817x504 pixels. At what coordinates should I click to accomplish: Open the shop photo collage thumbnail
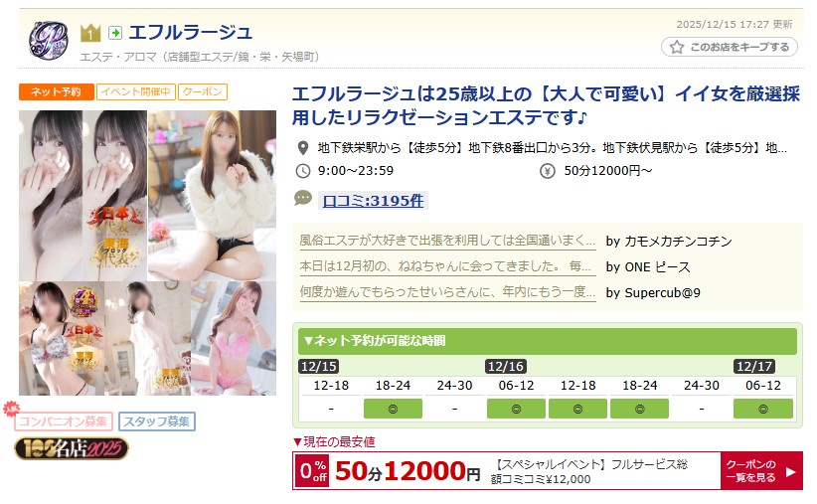[x=147, y=252]
